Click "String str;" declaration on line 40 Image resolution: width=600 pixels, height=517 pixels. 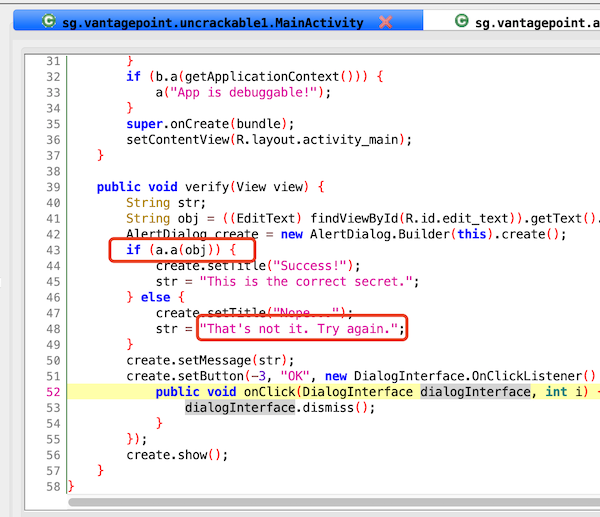[166, 203]
